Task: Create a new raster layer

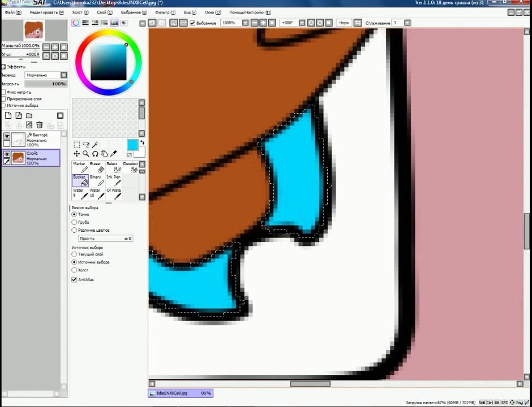Action: tap(8, 115)
